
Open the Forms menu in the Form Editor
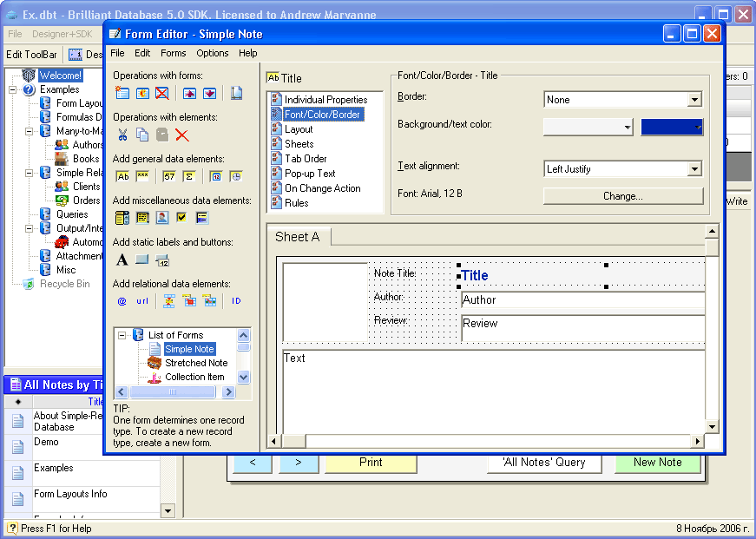(173, 52)
